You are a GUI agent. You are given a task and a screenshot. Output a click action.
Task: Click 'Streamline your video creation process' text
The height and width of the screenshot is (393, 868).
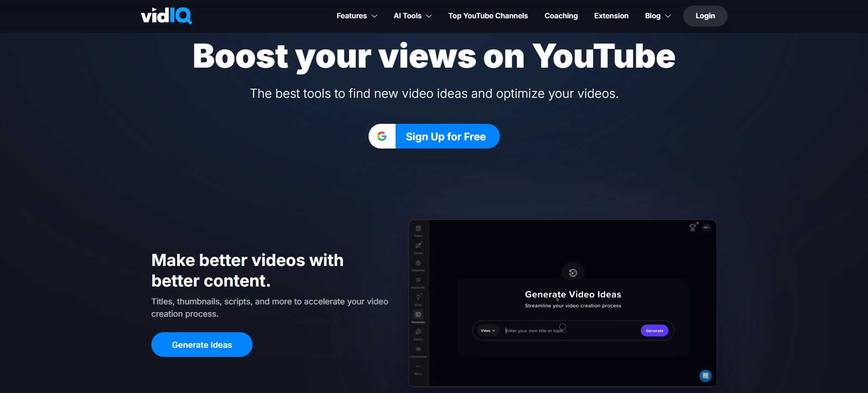573,306
